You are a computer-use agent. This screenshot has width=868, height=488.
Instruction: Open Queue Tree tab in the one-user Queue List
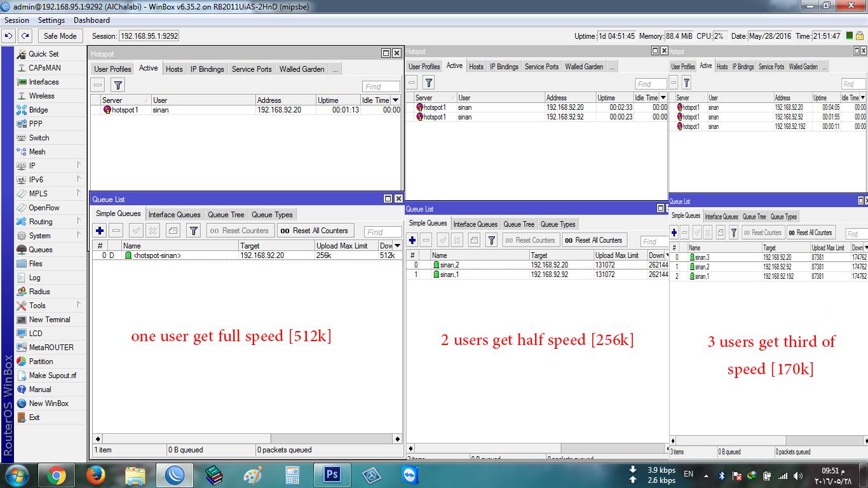click(226, 214)
